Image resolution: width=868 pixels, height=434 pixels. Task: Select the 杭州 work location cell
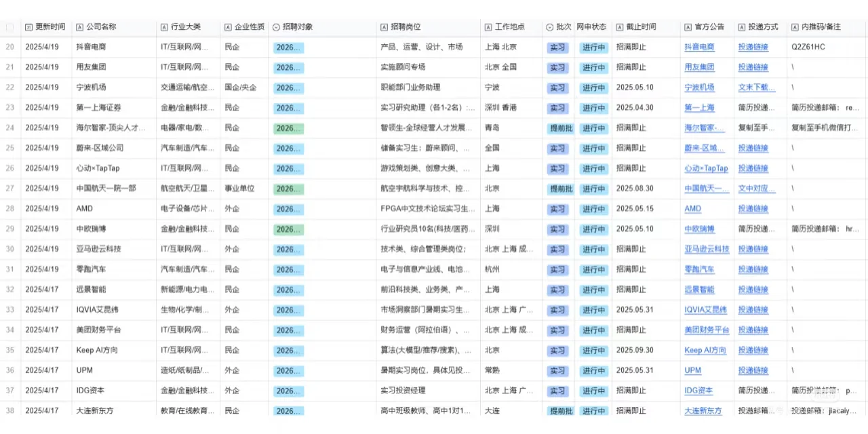[x=511, y=270]
